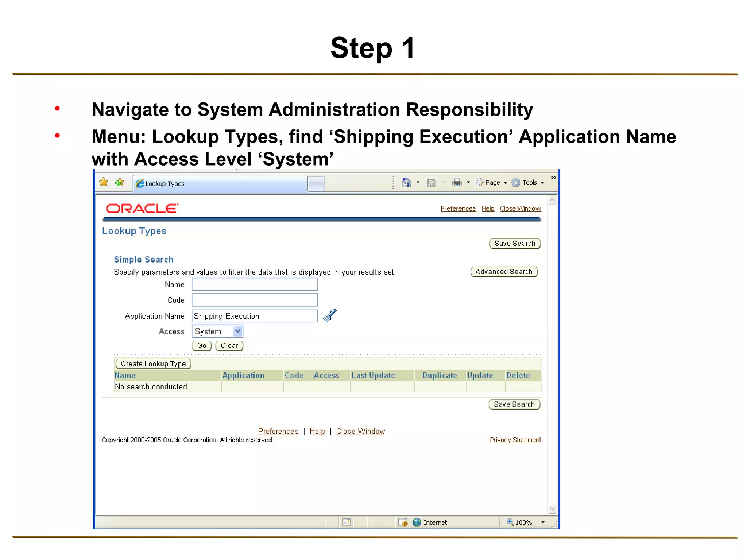Viewport: 747px width, 560px height.
Task: Click the Internet zone globe icon
Action: [x=417, y=522]
